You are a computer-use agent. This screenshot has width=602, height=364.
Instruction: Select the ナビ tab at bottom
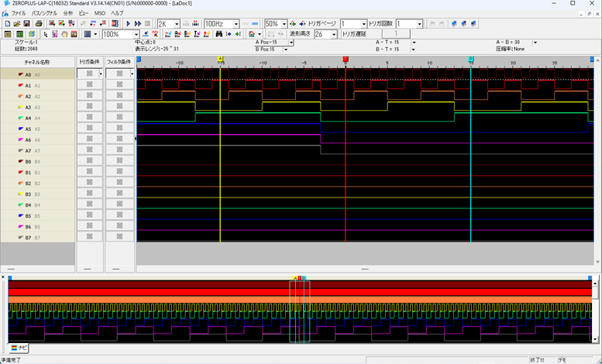(19, 348)
